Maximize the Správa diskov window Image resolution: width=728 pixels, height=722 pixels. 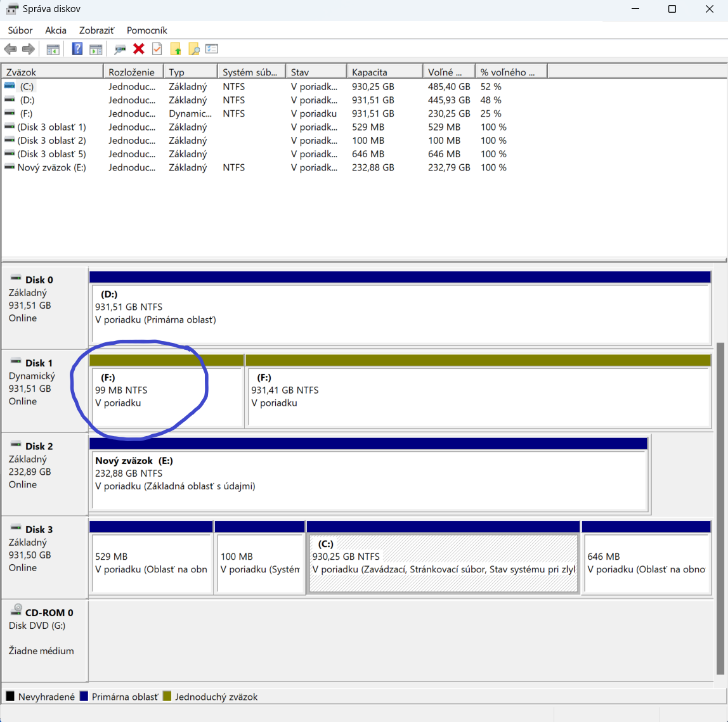(672, 9)
